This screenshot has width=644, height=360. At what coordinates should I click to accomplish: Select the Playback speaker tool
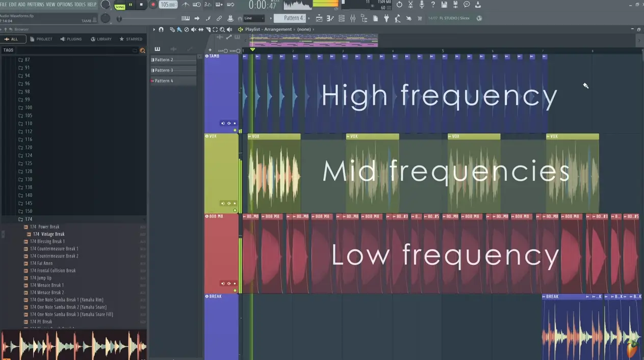click(x=229, y=30)
